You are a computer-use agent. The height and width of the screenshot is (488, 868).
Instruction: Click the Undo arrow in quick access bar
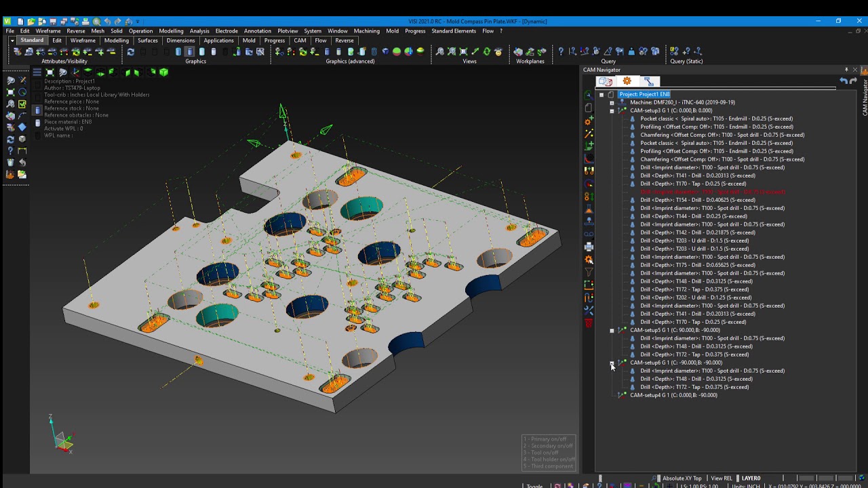coord(107,21)
